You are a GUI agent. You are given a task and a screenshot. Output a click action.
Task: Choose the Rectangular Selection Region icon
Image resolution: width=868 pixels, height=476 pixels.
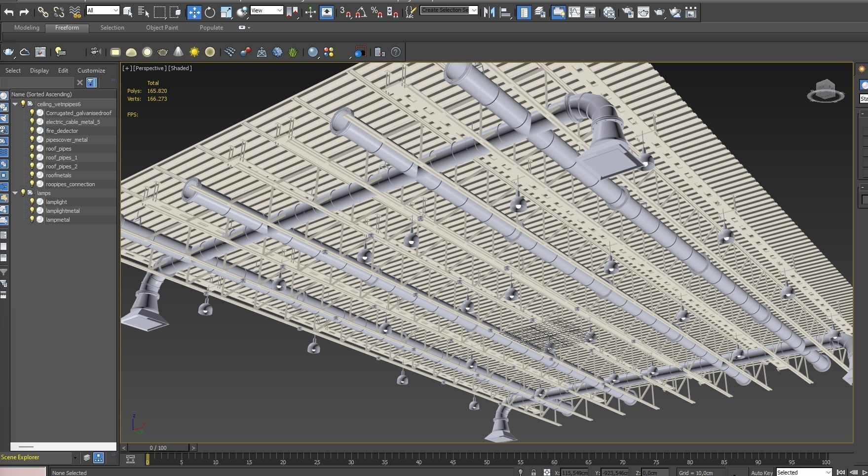click(159, 12)
